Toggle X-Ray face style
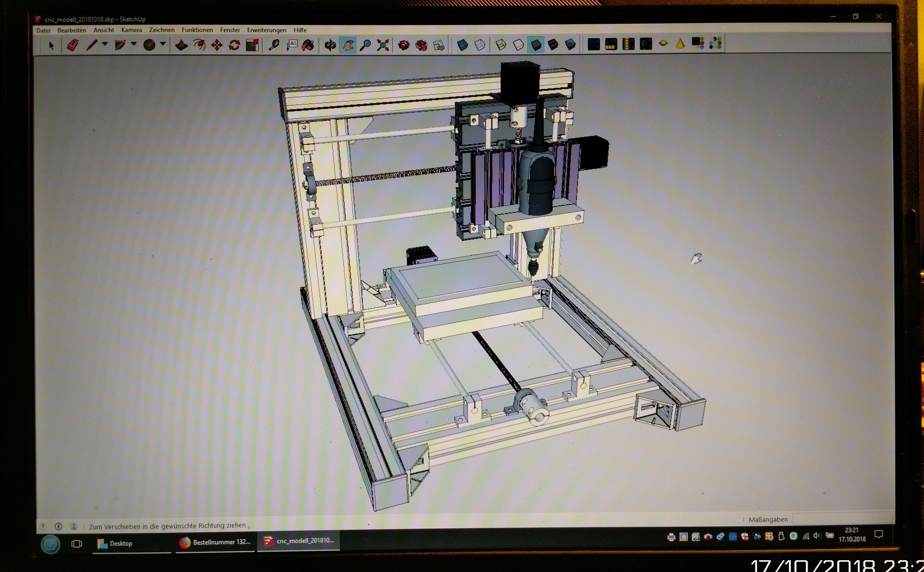Viewport: 924px width, 572px height. (462, 45)
